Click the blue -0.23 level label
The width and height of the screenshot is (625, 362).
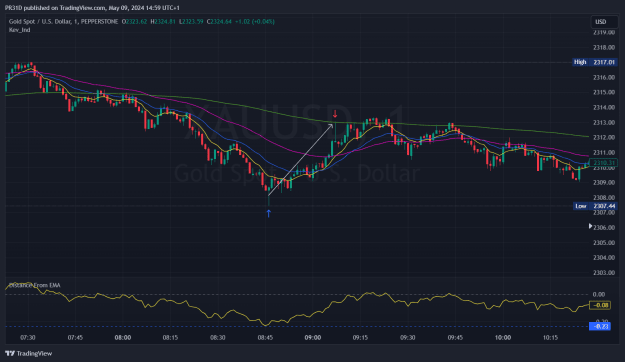(600, 327)
